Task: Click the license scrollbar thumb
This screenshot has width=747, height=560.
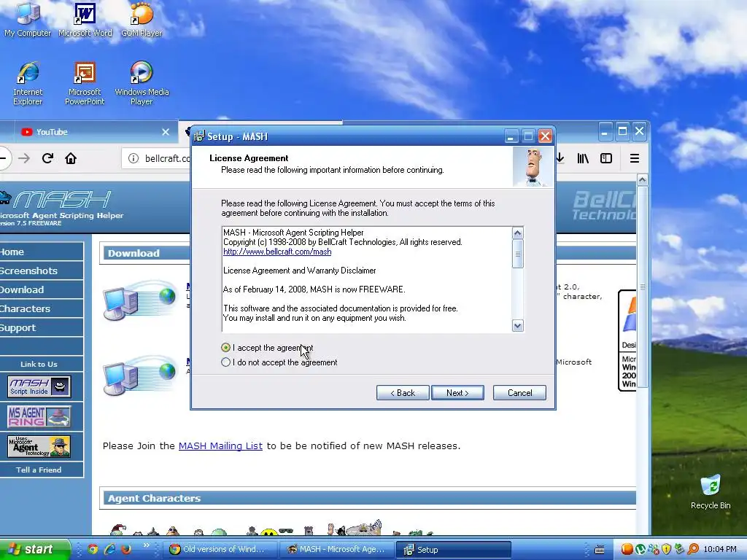Action: [517, 254]
